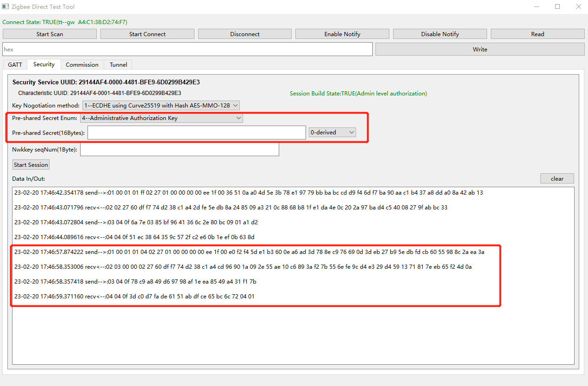
Task: Click the Disable Notify button
Action: (440, 34)
